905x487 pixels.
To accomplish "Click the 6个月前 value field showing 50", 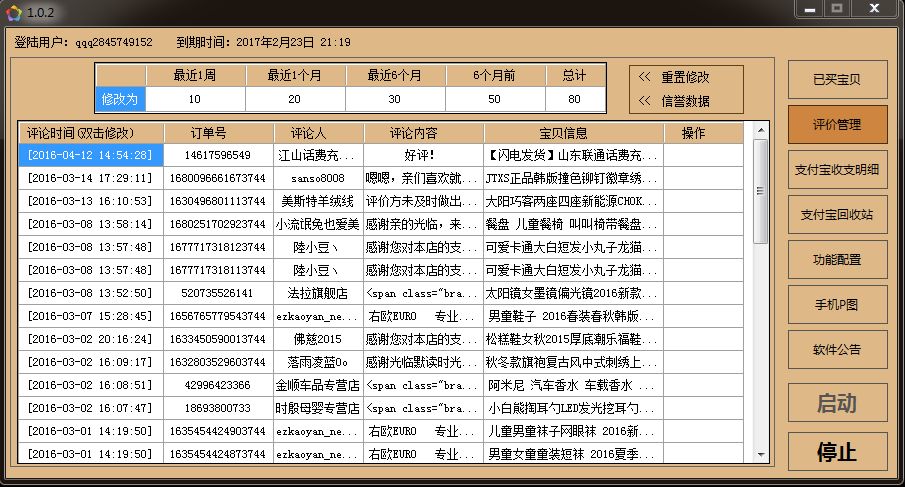I will pyautogui.click(x=494, y=100).
